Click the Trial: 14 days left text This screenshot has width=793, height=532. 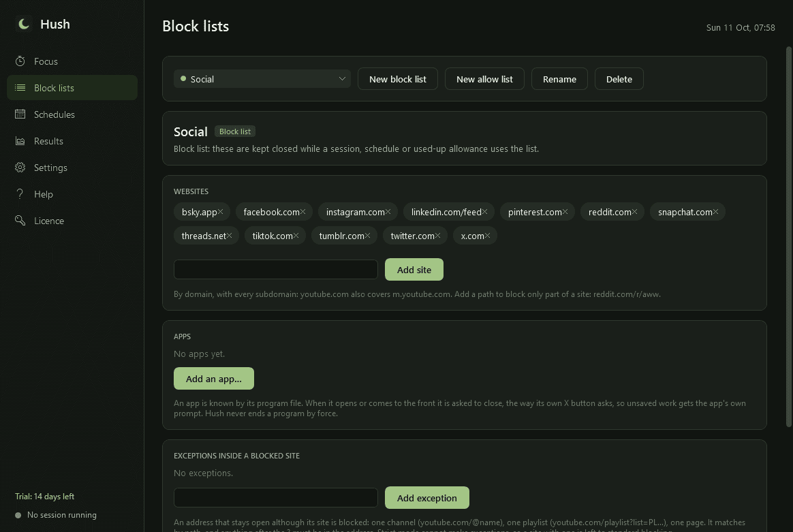(x=44, y=497)
